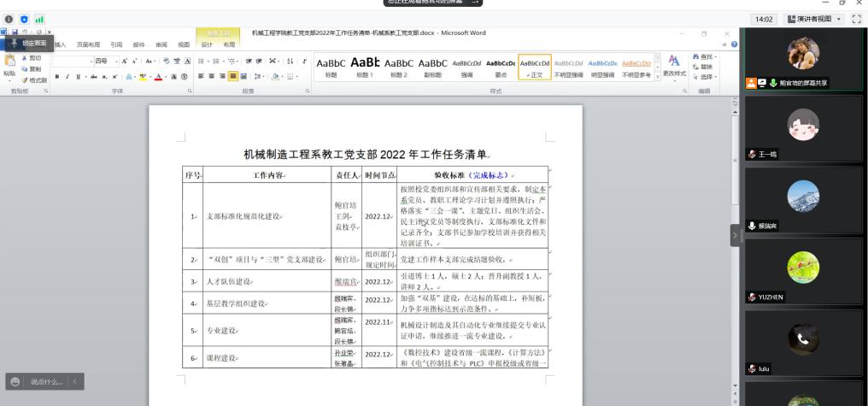Click the 替换 (Replace) button

coord(707,66)
